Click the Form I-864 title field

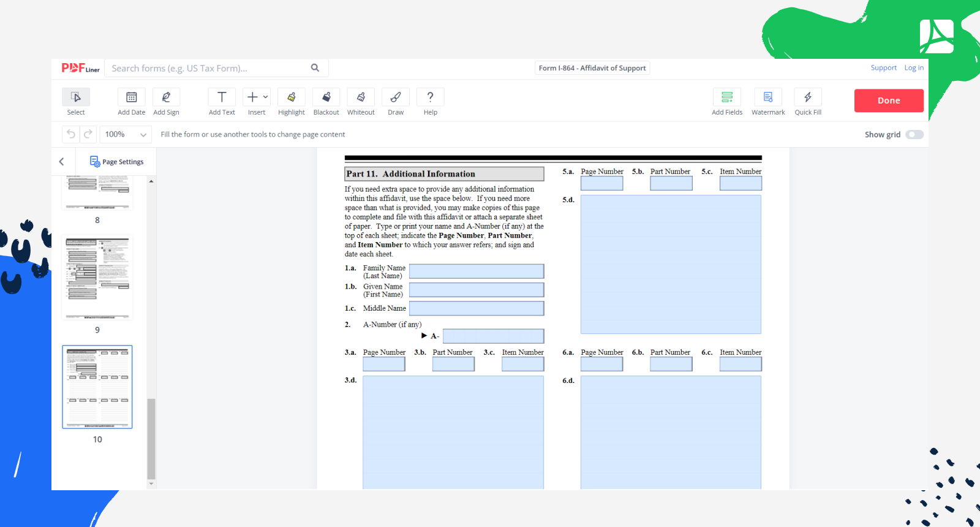pyautogui.click(x=592, y=68)
